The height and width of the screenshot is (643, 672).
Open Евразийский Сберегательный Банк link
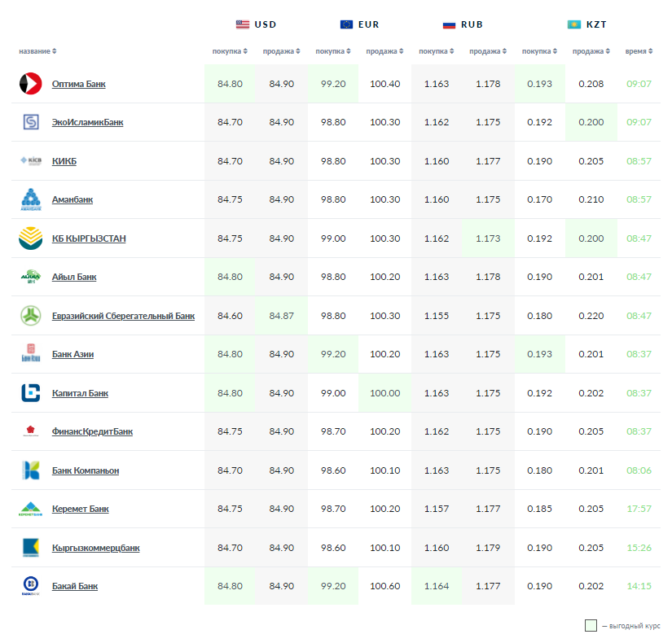(x=123, y=316)
